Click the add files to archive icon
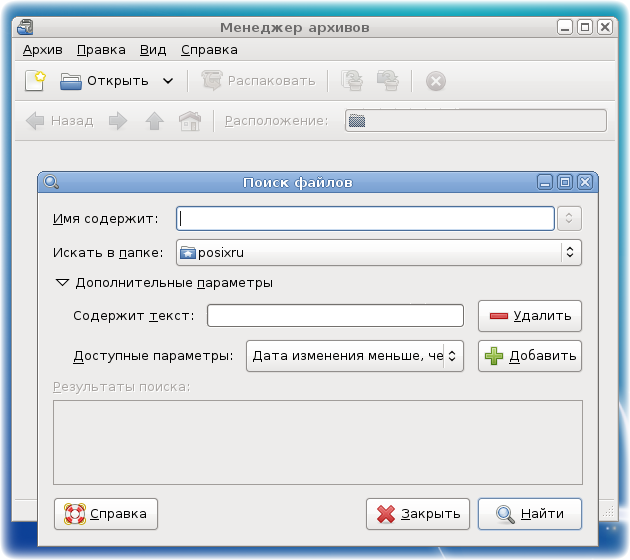630x560 pixels. point(352,81)
